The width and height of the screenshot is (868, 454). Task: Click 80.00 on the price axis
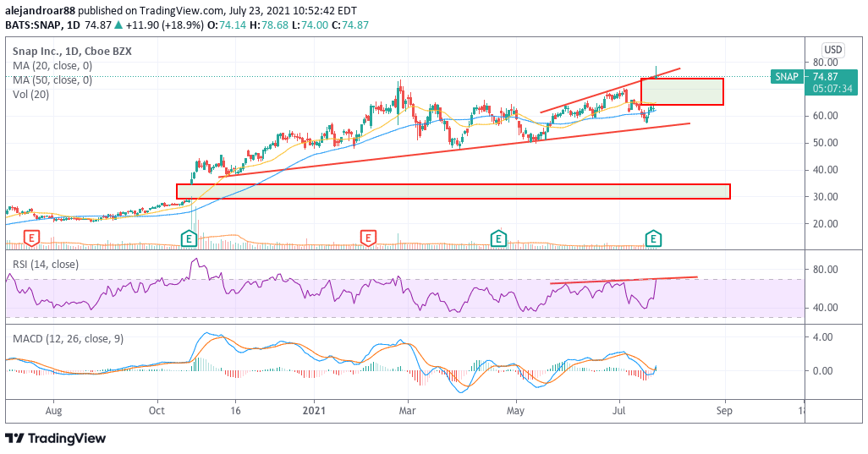click(825, 63)
